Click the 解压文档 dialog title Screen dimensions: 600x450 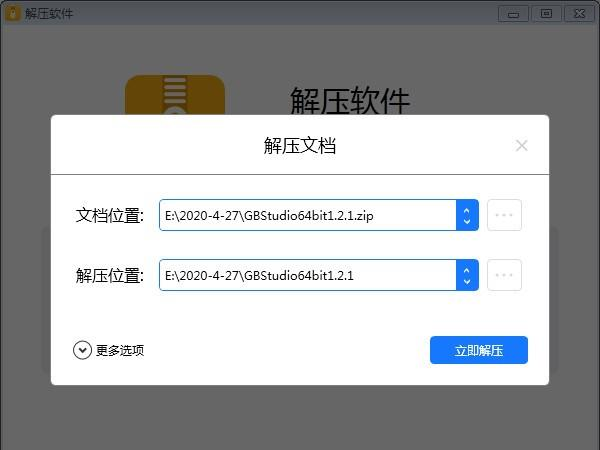coord(300,146)
